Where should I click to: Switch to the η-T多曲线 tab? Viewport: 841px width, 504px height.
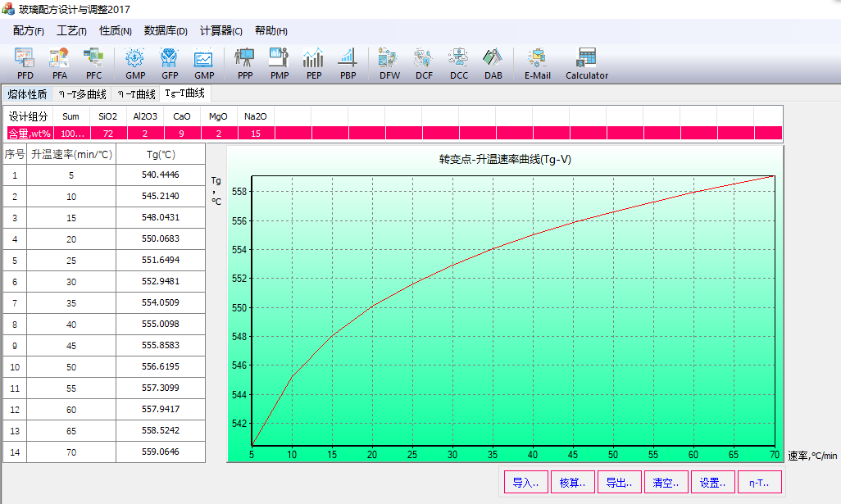coord(82,94)
